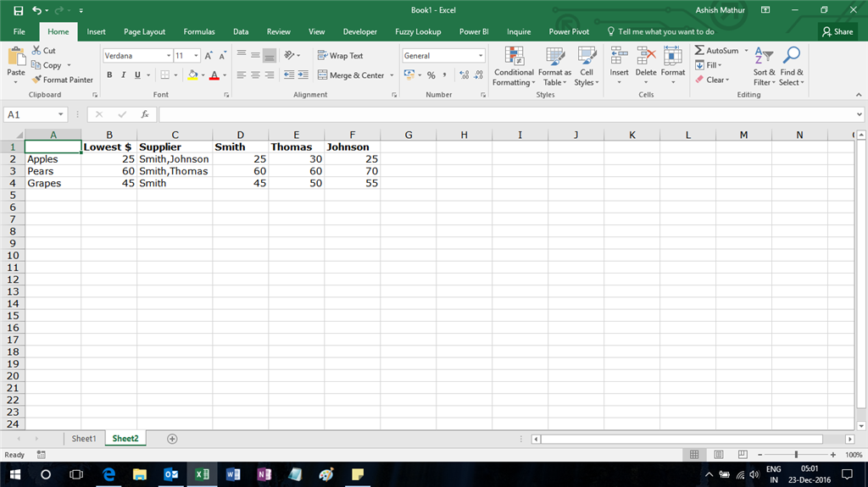Click the formula bar input
Screen dimensions: 868x487
coord(507,114)
